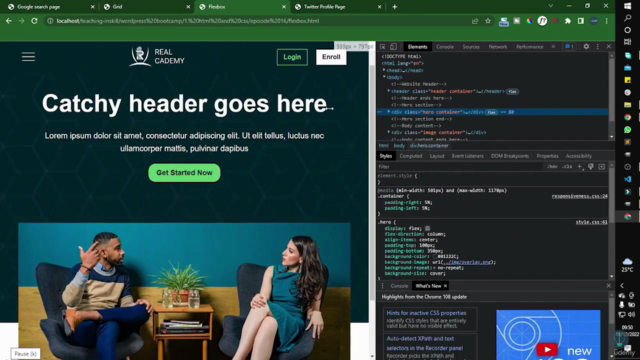
Task: Toggle the flex badge on the header container
Action: 512,91
